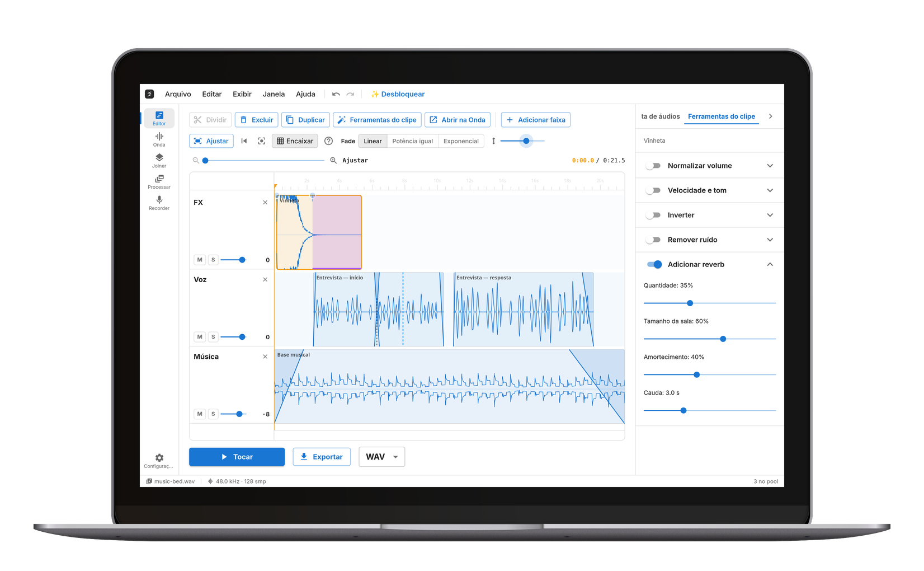
Task: Open the Onda sidebar tool
Action: pos(159,139)
